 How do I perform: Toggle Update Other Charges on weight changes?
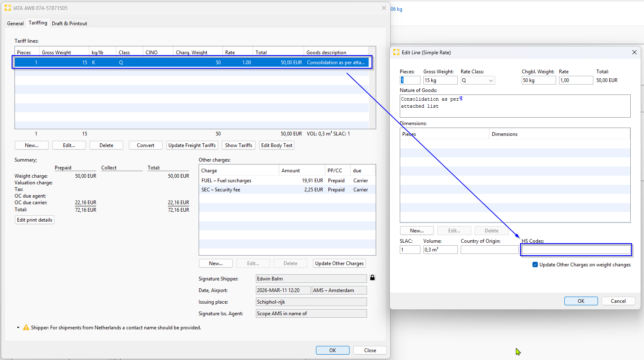click(535, 265)
